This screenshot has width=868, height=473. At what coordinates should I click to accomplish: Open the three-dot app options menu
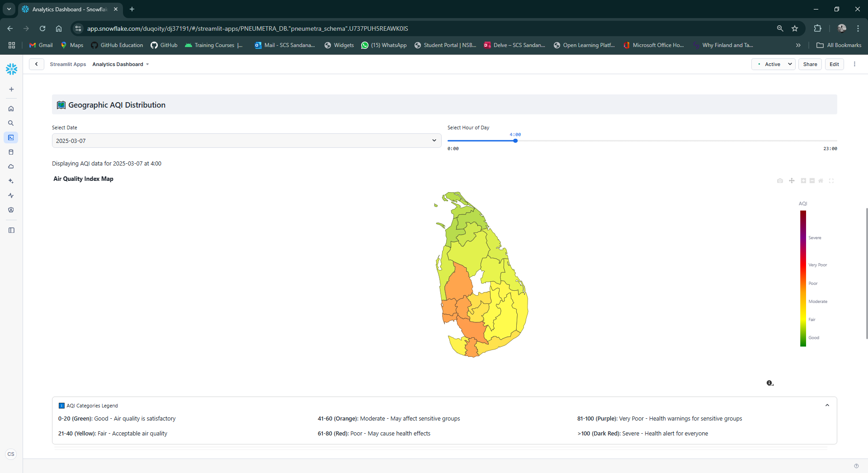[x=854, y=64]
